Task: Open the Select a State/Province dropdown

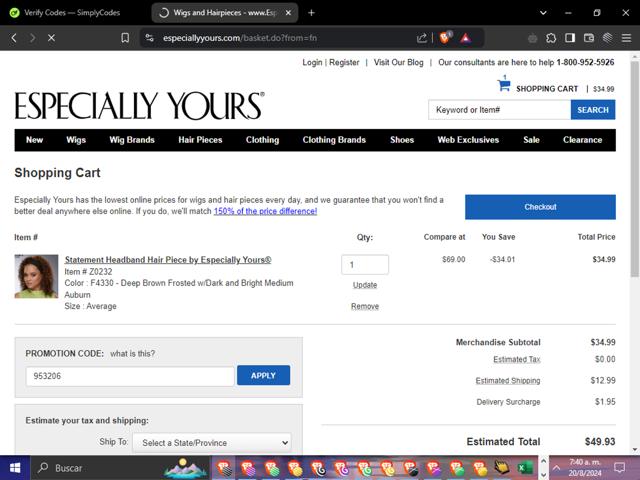Action: tap(212, 443)
